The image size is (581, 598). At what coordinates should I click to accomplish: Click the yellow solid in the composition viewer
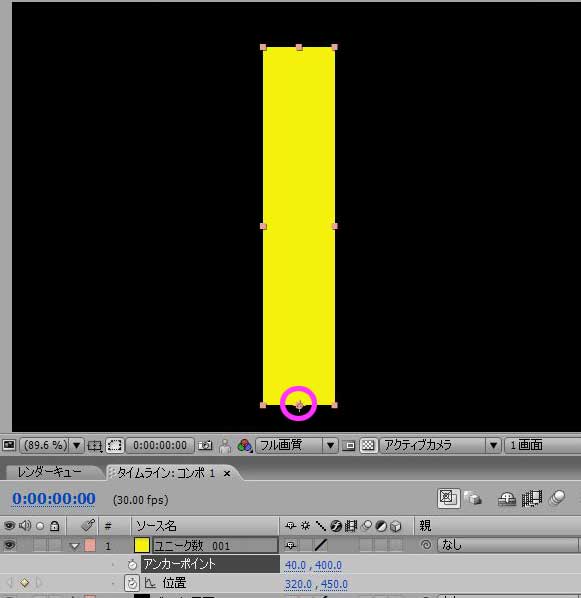point(299,226)
